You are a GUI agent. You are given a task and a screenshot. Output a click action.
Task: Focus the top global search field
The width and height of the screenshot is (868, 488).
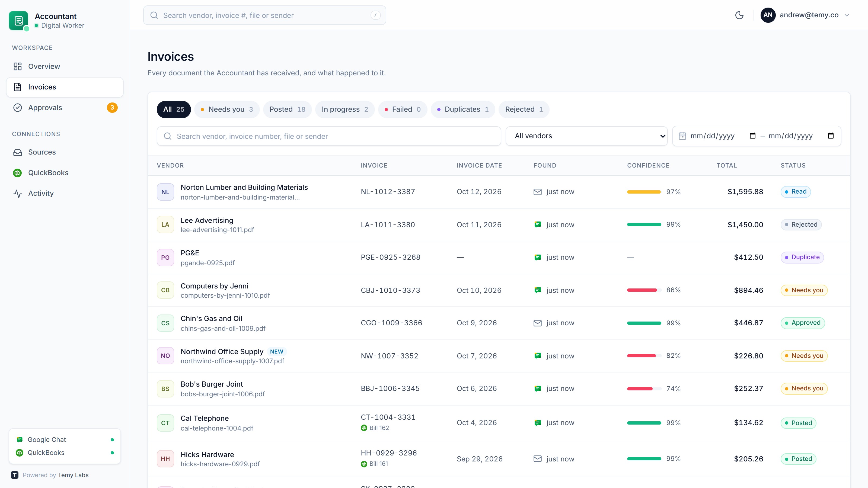point(264,15)
